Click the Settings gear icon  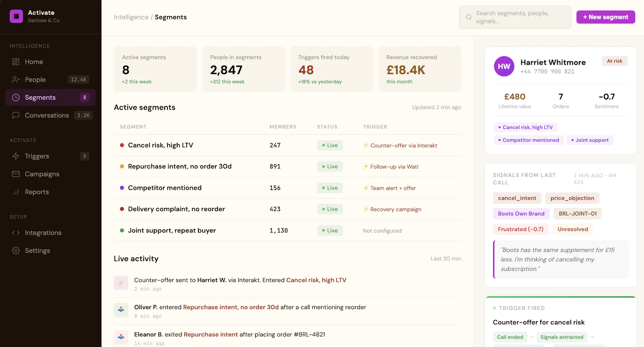(16, 250)
